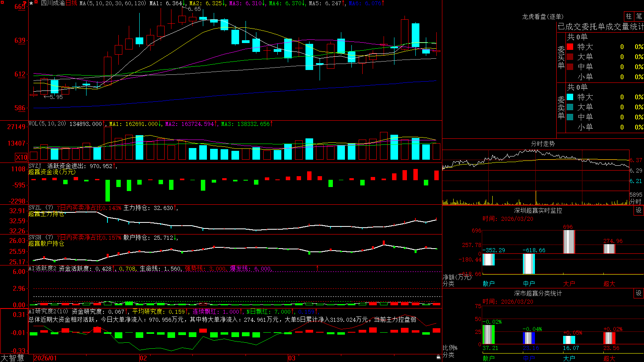Image resolution: width=644 pixels, height=362 pixels.
Task: Click the dark red 大单 swatch under 委买单
Action: point(570,57)
